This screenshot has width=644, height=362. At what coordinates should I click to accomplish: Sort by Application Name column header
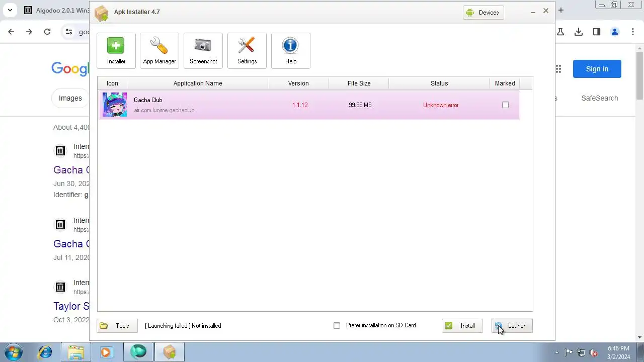click(198, 83)
